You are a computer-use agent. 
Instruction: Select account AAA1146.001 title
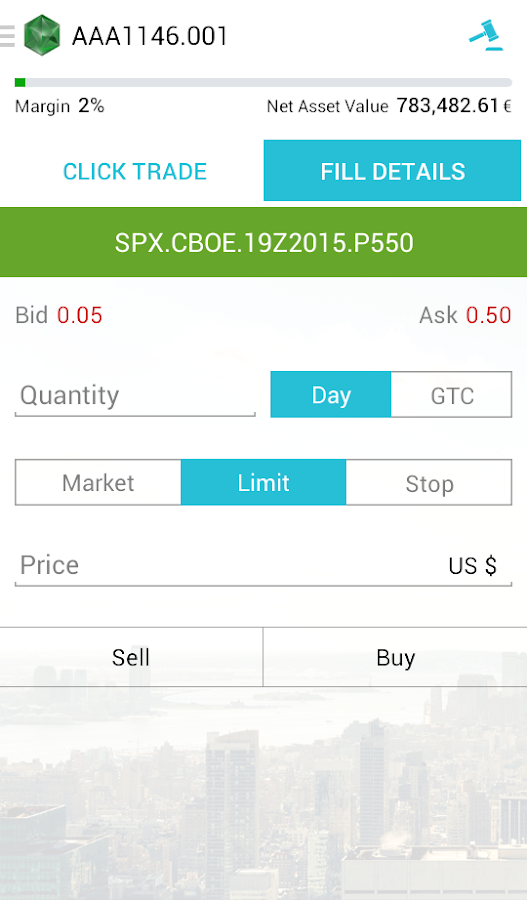coord(150,36)
